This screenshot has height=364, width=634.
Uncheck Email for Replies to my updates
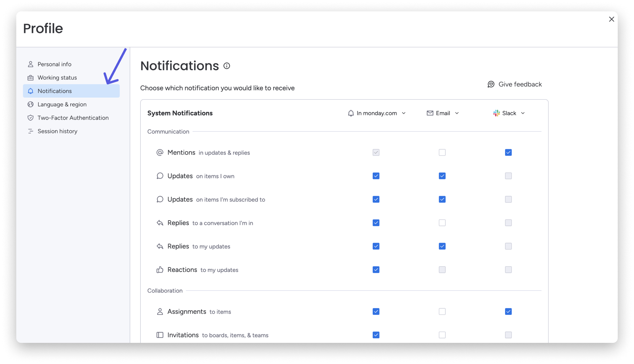[442, 246]
